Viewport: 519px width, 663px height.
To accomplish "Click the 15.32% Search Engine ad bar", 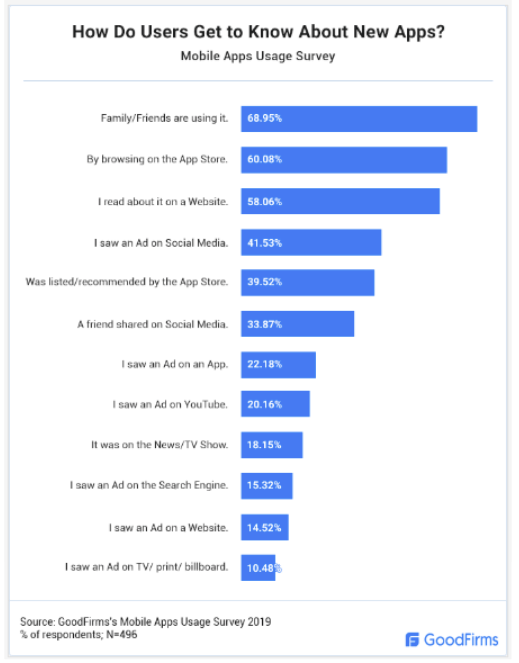I will (267, 486).
